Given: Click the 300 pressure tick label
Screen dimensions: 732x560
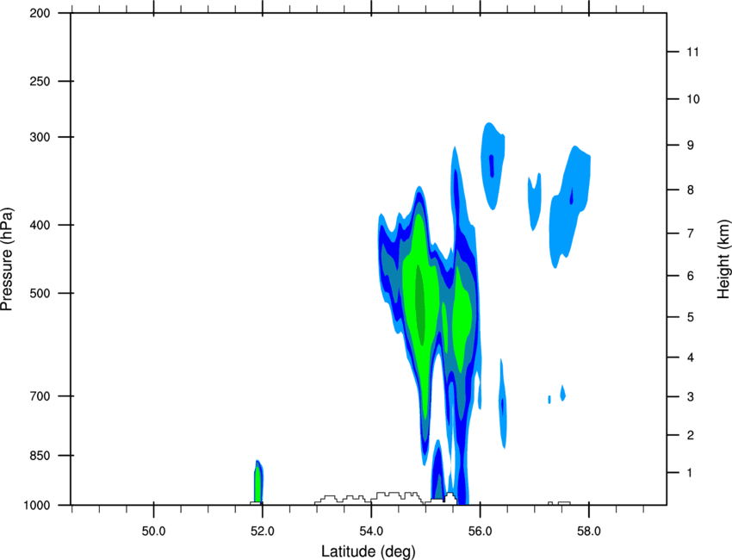Looking at the screenshot, I should (40, 137).
